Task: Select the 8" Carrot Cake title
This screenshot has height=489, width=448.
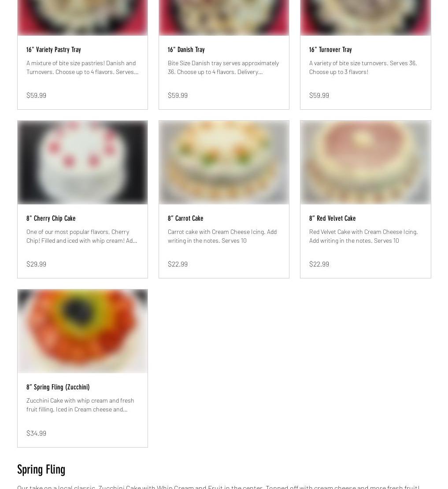Action: pos(185,219)
